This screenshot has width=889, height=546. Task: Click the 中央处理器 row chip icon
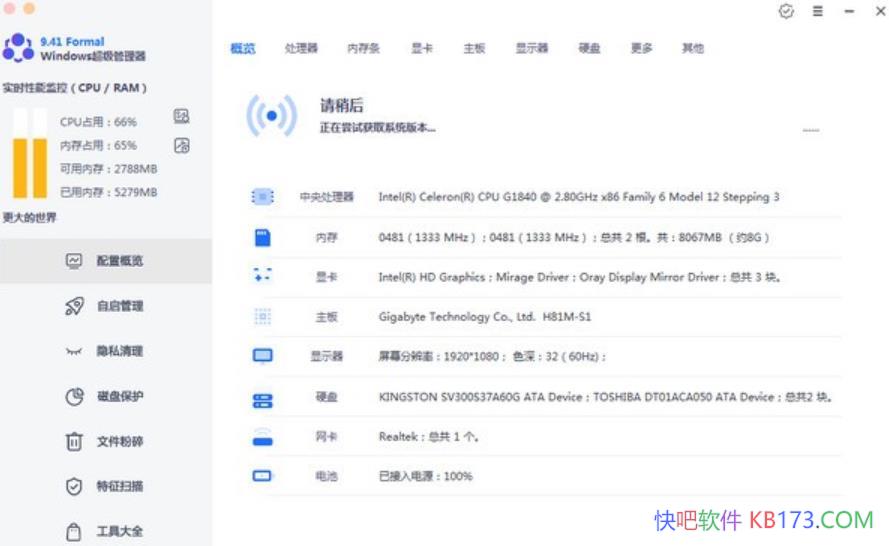tap(262, 197)
